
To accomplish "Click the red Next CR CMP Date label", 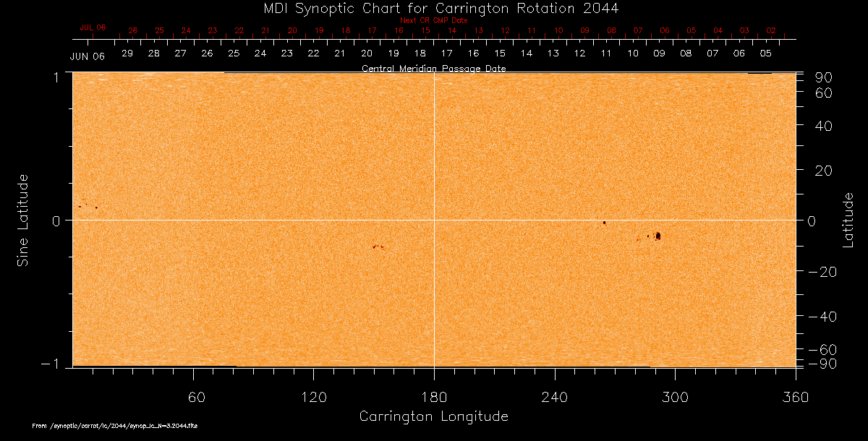I will click(433, 20).
